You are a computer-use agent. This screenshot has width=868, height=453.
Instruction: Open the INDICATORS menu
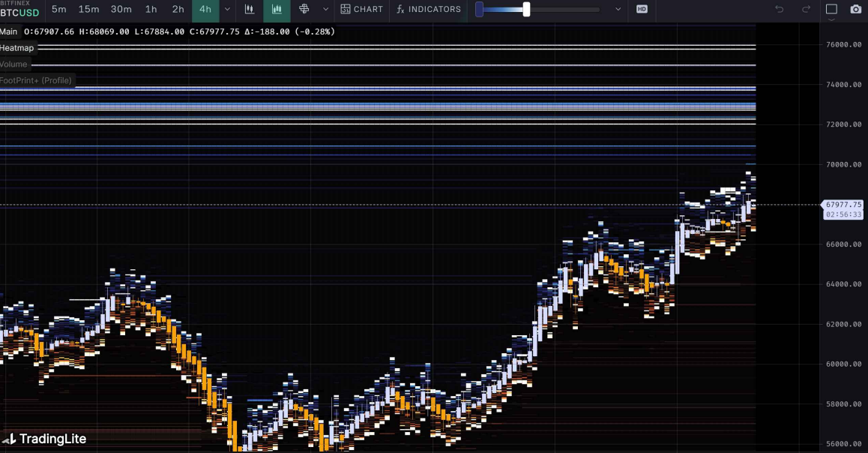tap(429, 9)
